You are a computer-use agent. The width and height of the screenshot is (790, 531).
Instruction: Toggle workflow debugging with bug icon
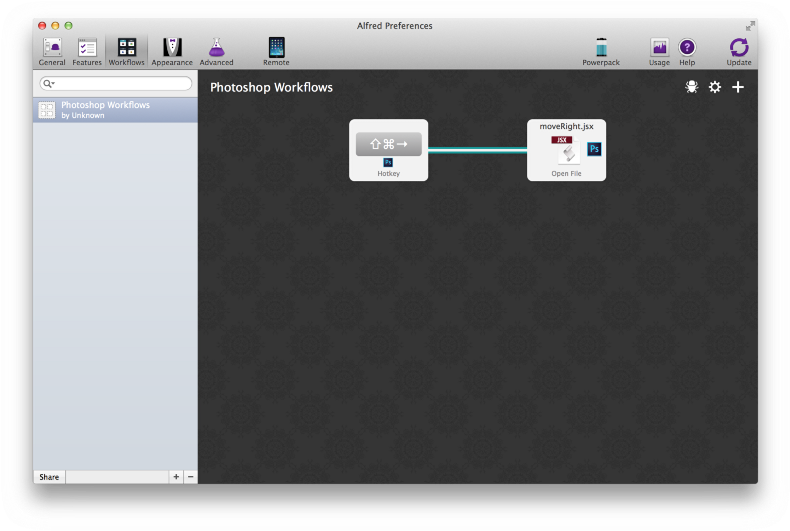pos(691,87)
